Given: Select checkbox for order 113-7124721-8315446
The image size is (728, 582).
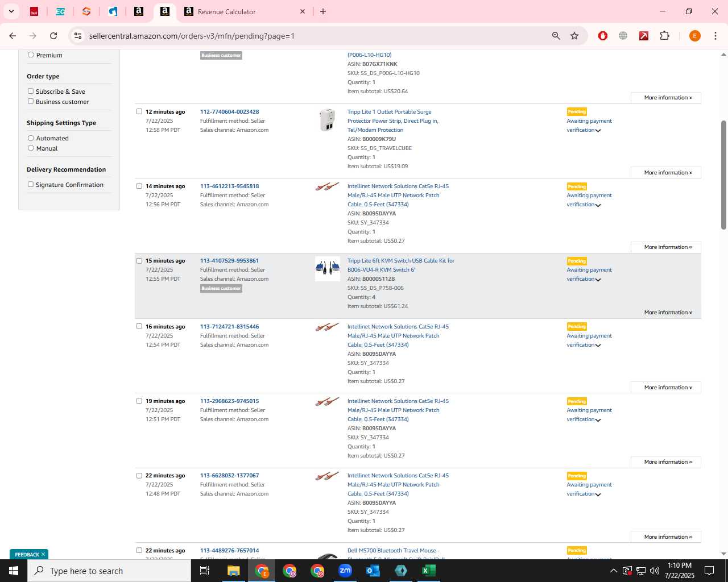Looking at the screenshot, I should click(139, 326).
